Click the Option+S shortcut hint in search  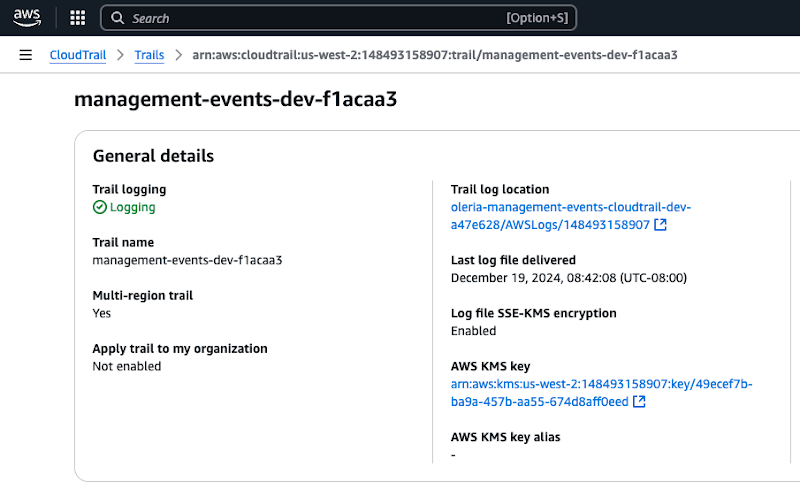pos(537,18)
